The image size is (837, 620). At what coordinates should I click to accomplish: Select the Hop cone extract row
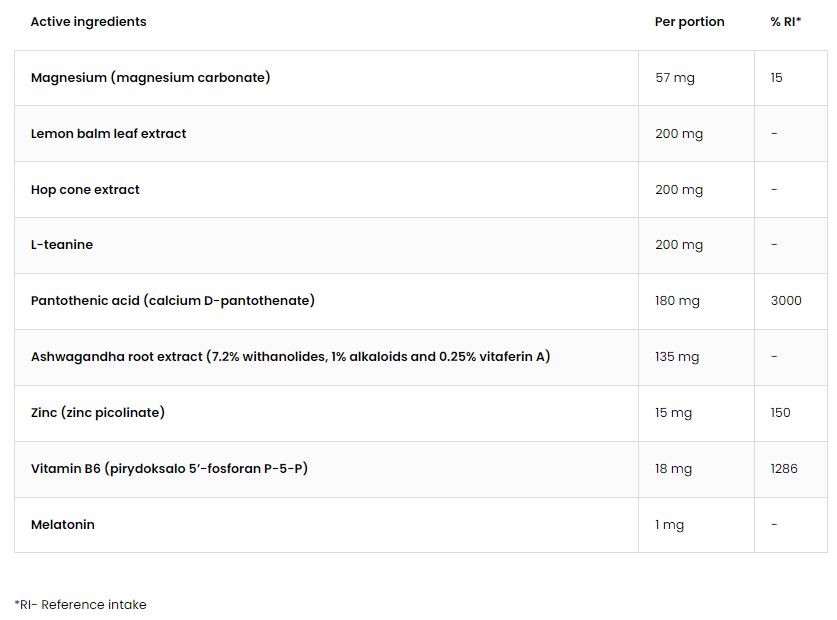point(421,190)
